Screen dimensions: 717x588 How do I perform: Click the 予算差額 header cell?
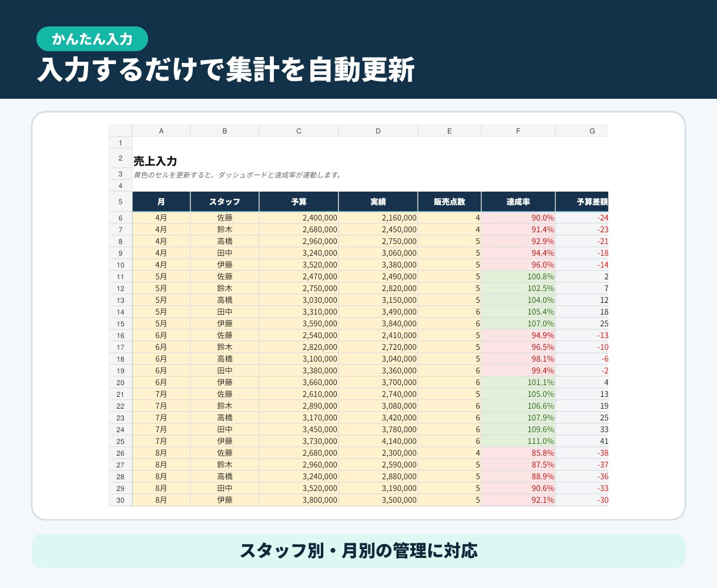(582, 202)
